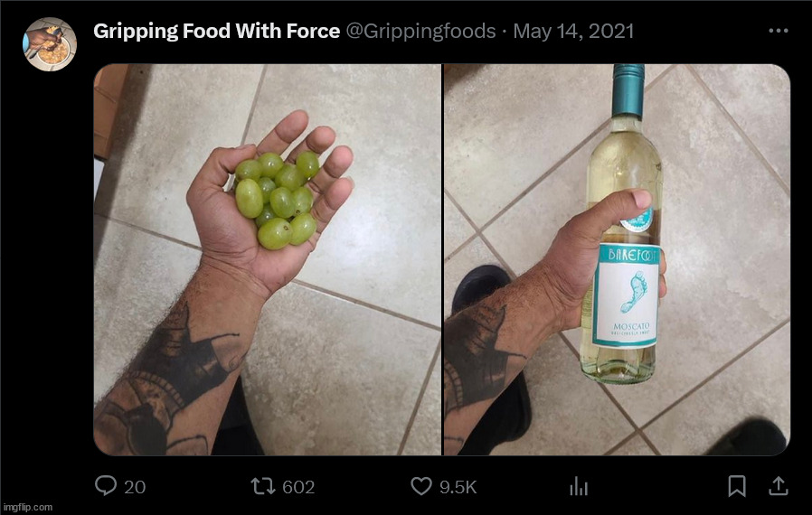Click the imgflip.com watermark

29,508
